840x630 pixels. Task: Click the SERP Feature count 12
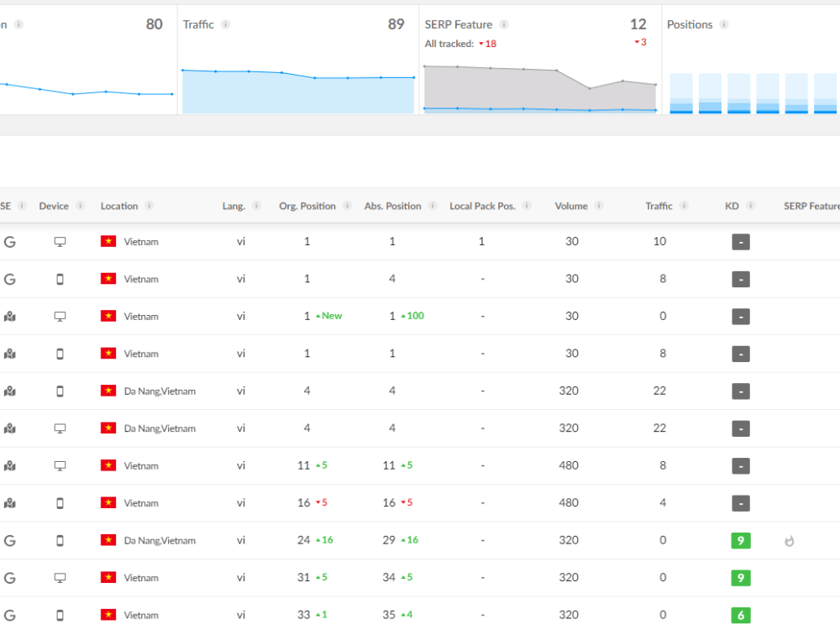[638, 24]
